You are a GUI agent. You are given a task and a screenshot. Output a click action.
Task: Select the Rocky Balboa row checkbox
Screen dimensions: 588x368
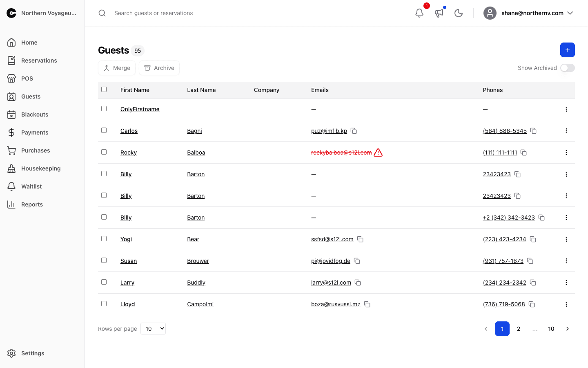click(x=104, y=152)
